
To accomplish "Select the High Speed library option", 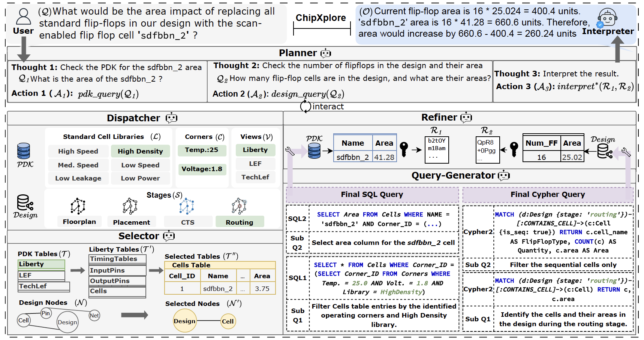I will pyautogui.click(x=78, y=151).
